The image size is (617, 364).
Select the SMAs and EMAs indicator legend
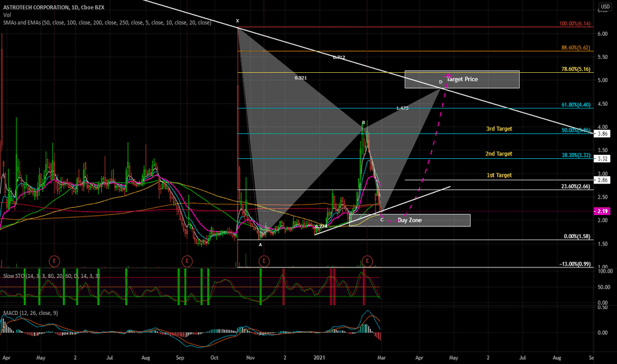click(x=107, y=23)
